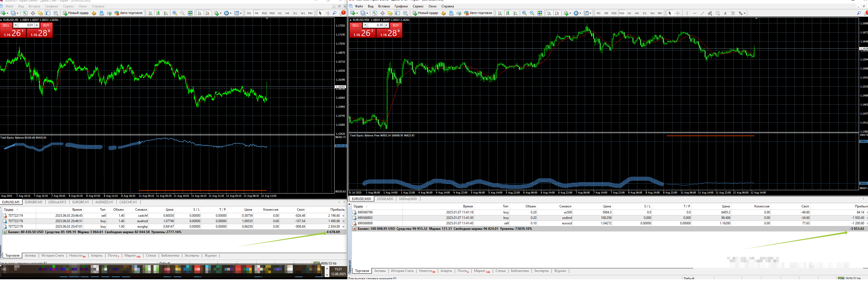Open the US500,M30 chart tab
The width and height of the screenshot is (868, 282).
point(385,199)
